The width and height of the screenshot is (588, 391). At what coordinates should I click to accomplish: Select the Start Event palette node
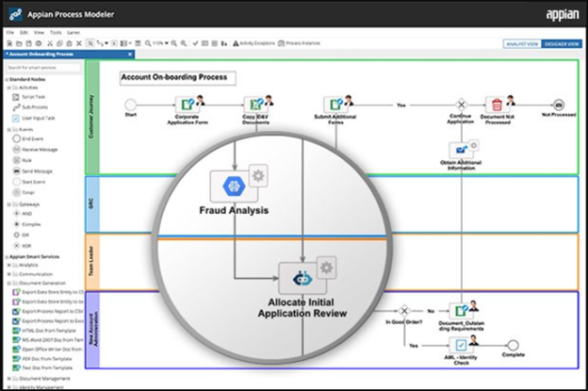(x=29, y=182)
